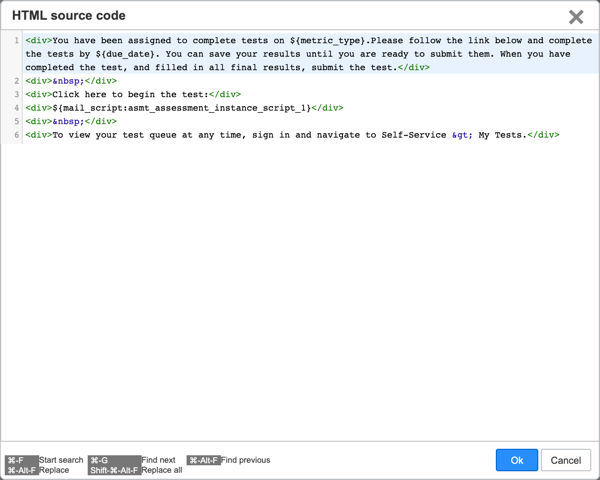Click the mail_script asmt_assessment_instance_script_1 line

(184, 108)
